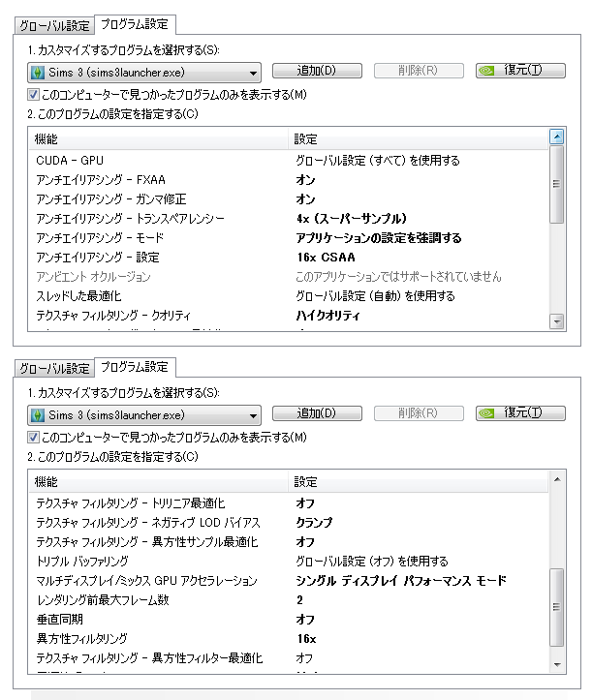Click 追加(D) button in upper panel
This screenshot has width=592, height=700.
tap(317, 71)
